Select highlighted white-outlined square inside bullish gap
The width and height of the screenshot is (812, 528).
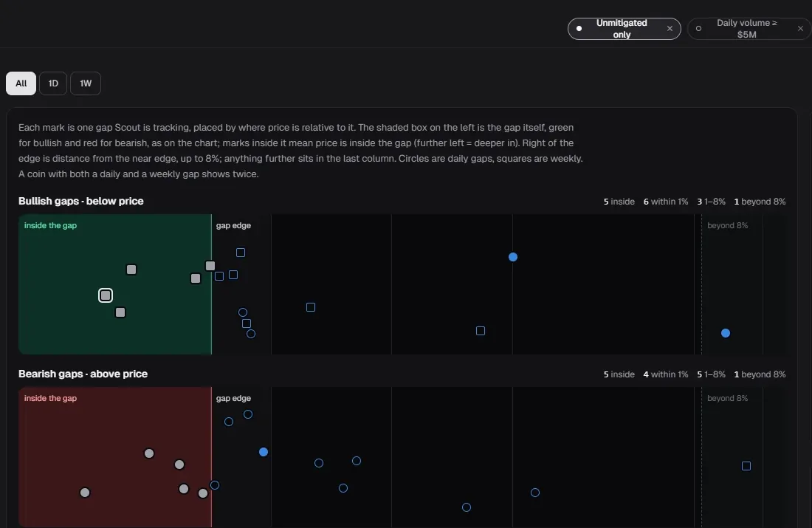[106, 295]
